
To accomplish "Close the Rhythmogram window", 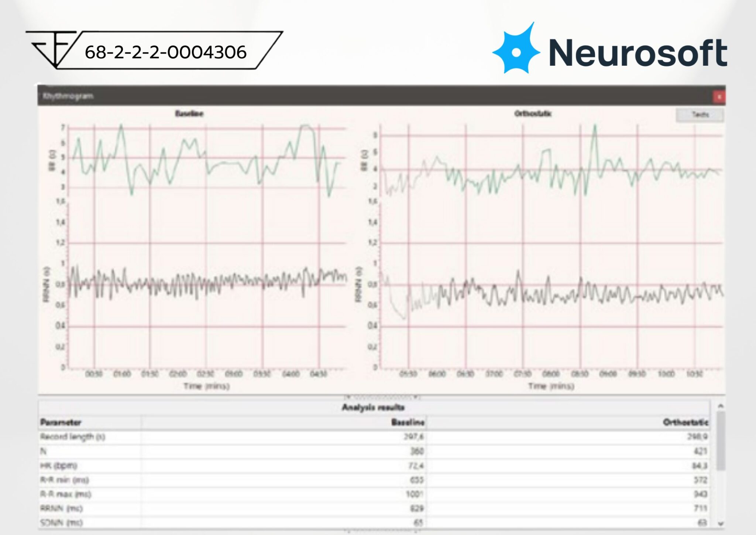I will [719, 97].
